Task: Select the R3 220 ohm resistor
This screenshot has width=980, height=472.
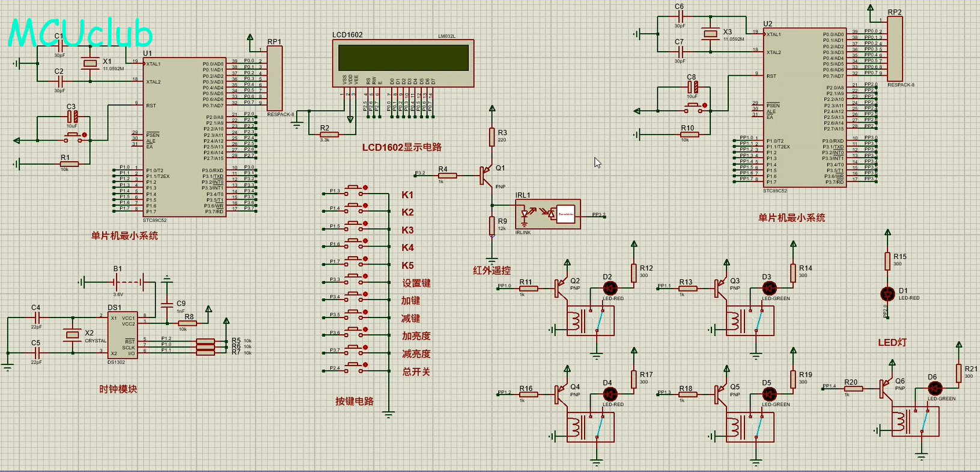Action: (x=492, y=136)
